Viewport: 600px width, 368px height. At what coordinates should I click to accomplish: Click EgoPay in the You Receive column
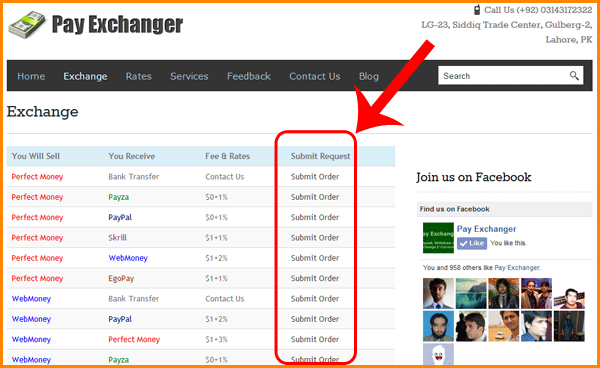(121, 278)
